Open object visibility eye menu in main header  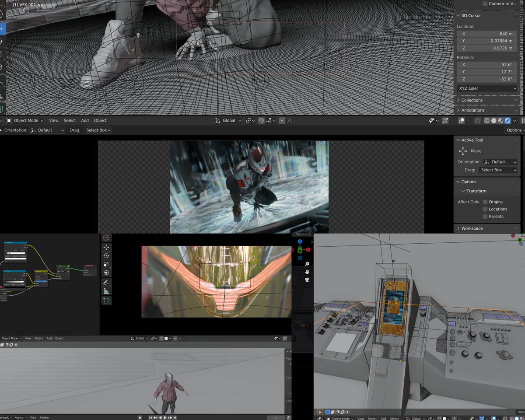tap(433, 120)
